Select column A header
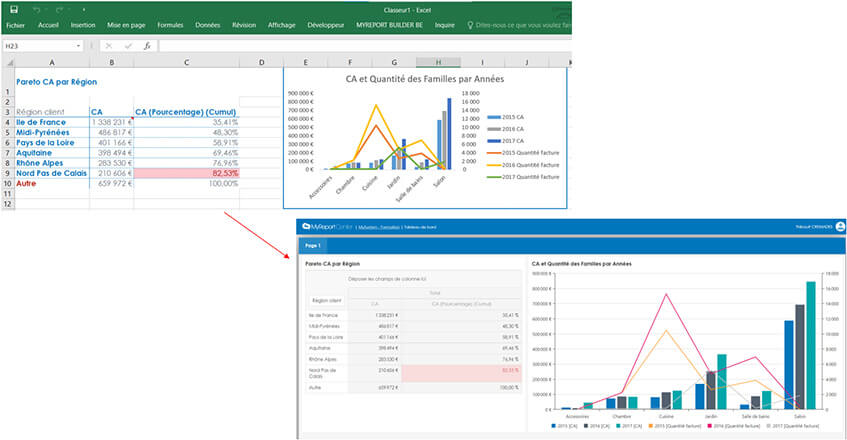The height and width of the screenshot is (440, 847). [x=52, y=63]
